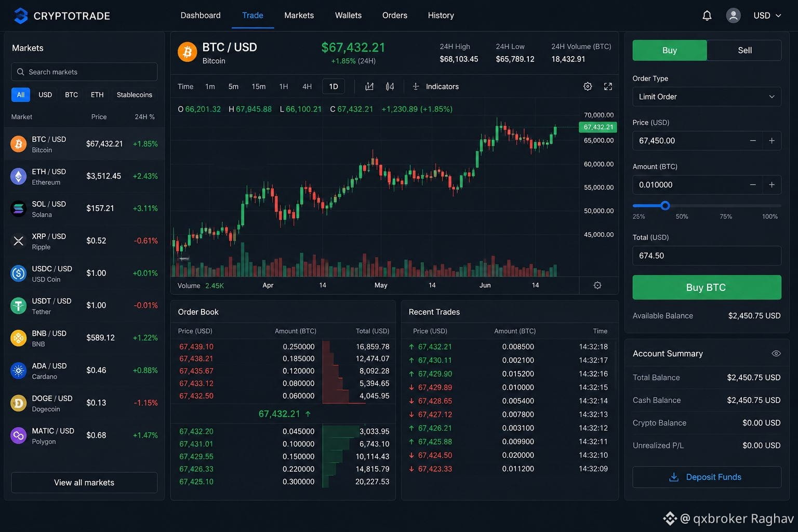Expand the chart to fullscreen
The image size is (798, 532).
click(608, 87)
